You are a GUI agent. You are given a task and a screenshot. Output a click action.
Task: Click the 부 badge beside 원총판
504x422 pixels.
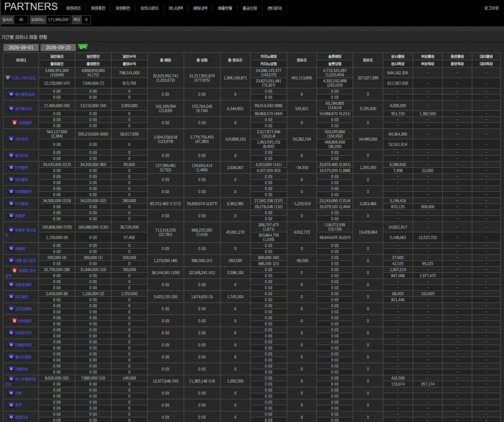click(x=11, y=216)
